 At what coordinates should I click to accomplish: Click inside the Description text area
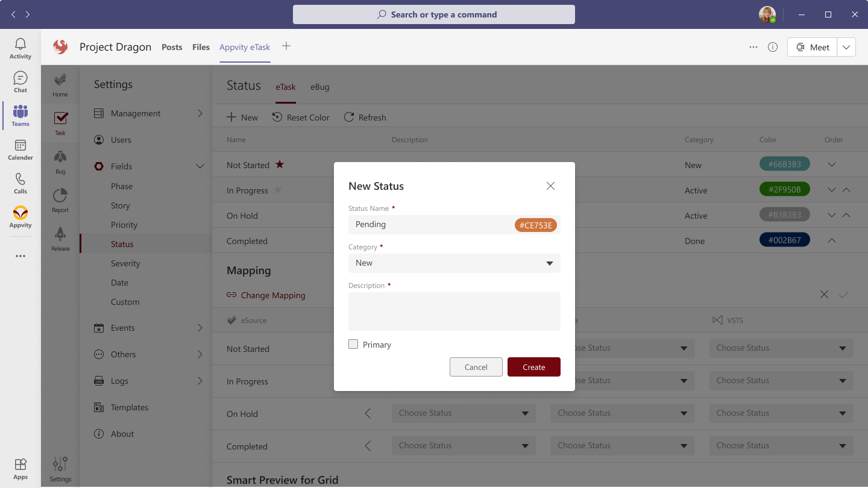tap(454, 311)
